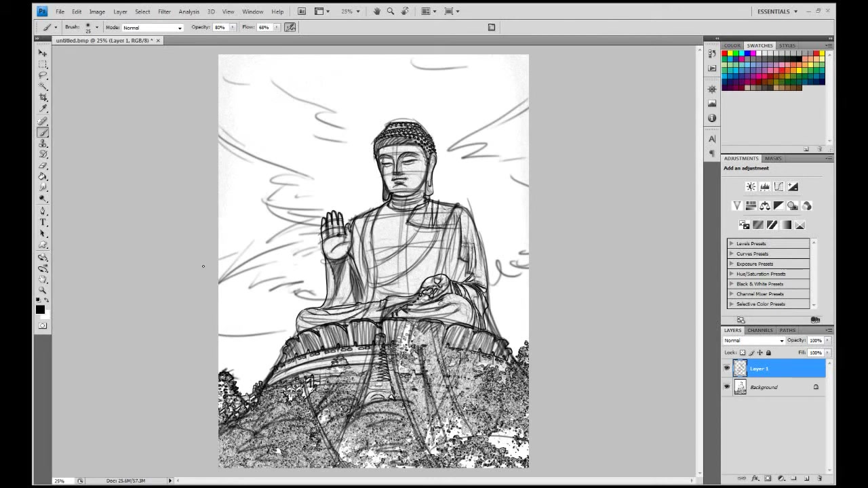The image size is (868, 488).
Task: Select the Crop tool
Action: (43, 98)
